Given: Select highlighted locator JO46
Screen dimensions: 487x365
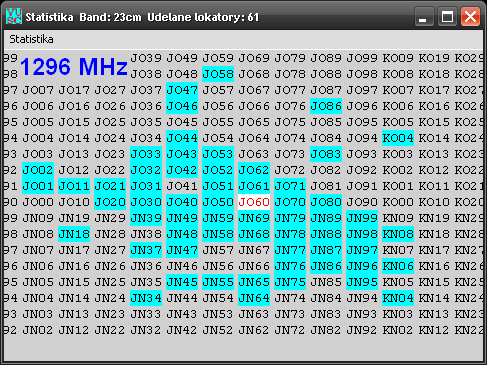Looking at the screenshot, I should click(182, 106).
